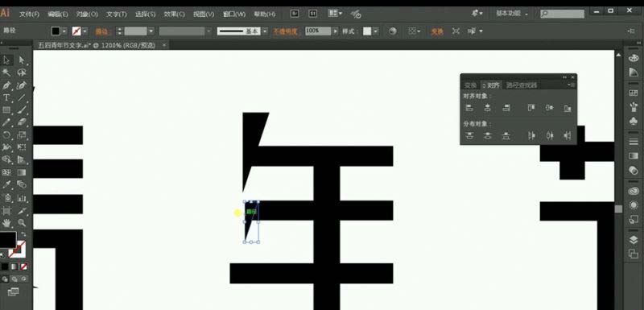Click horizontal align center in Align panel
This screenshot has height=310, width=644.
click(x=488, y=108)
